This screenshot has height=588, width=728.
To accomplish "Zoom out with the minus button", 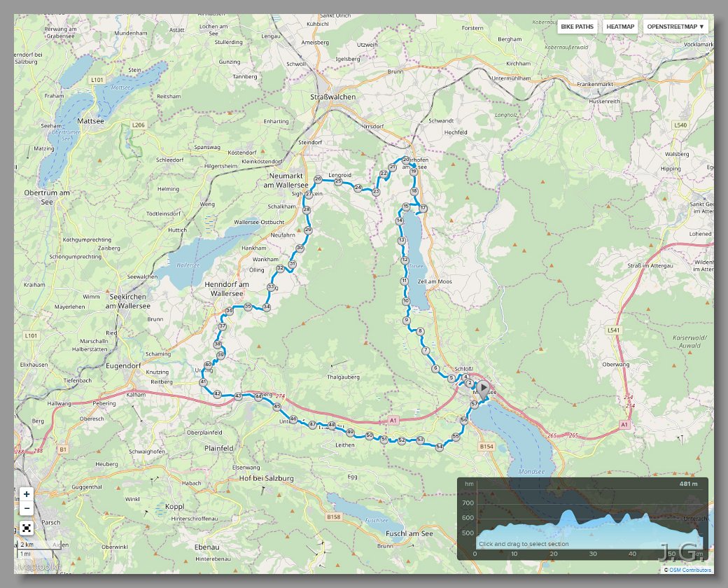I will tap(27, 508).
